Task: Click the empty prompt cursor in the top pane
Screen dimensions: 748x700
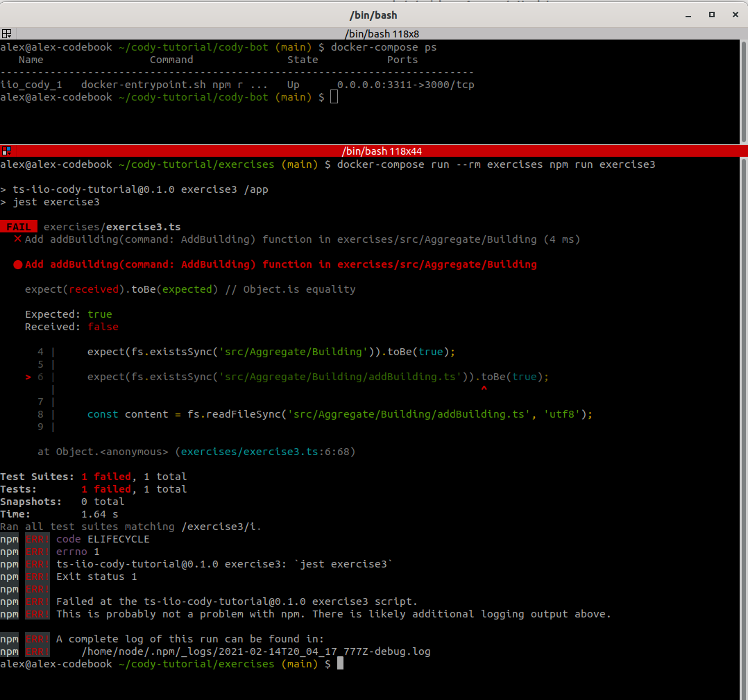Action: (x=334, y=97)
